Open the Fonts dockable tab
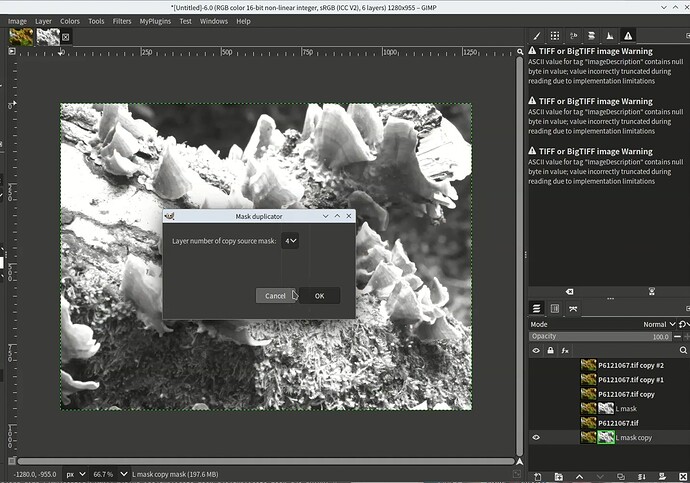 (573, 36)
